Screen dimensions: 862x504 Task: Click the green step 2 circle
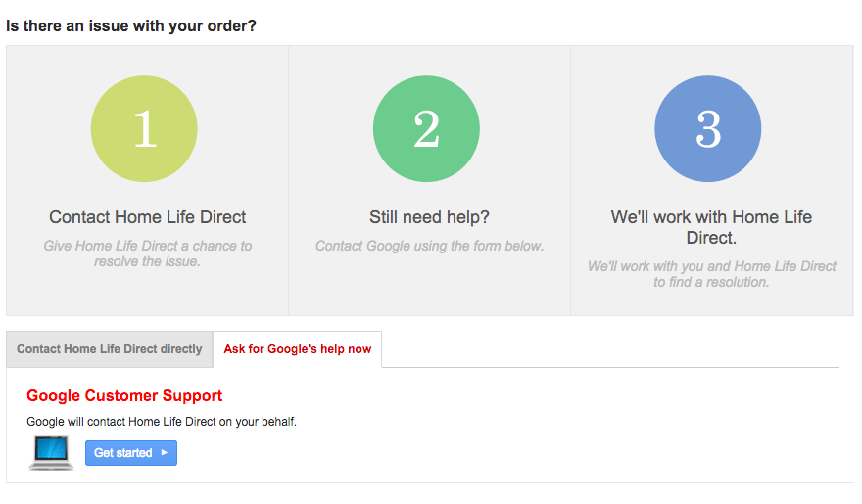click(x=426, y=129)
